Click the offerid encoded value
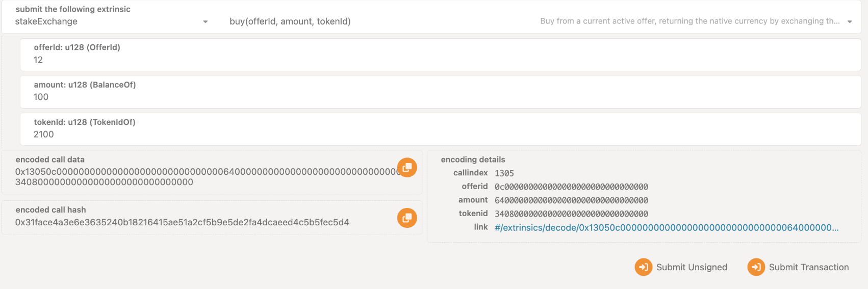 coord(571,187)
